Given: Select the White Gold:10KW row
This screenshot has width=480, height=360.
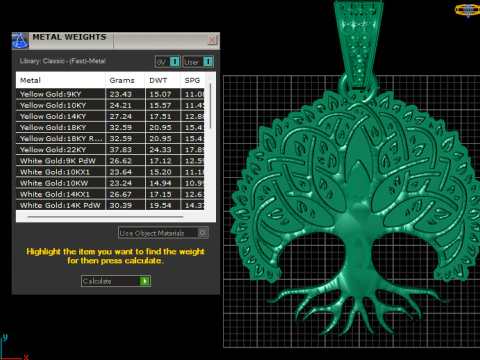Looking at the screenshot, I should pyautogui.click(x=110, y=183).
